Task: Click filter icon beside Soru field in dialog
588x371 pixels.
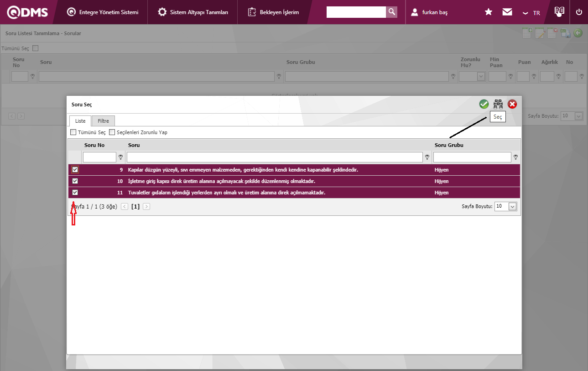Action: 427,157
